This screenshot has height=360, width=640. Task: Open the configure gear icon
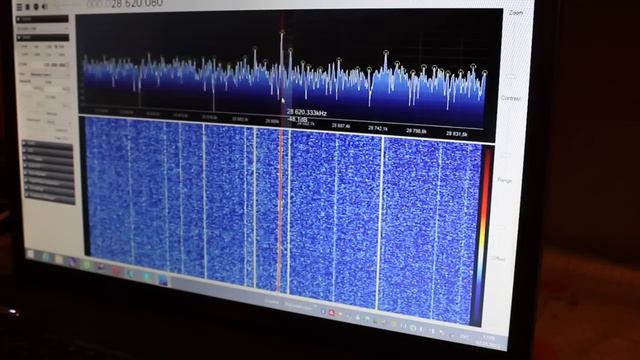coord(36,7)
